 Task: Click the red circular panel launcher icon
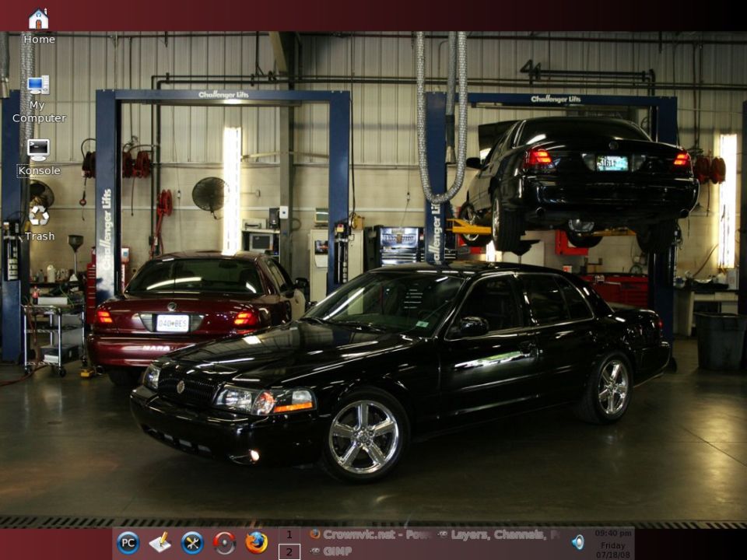[x=224, y=543]
